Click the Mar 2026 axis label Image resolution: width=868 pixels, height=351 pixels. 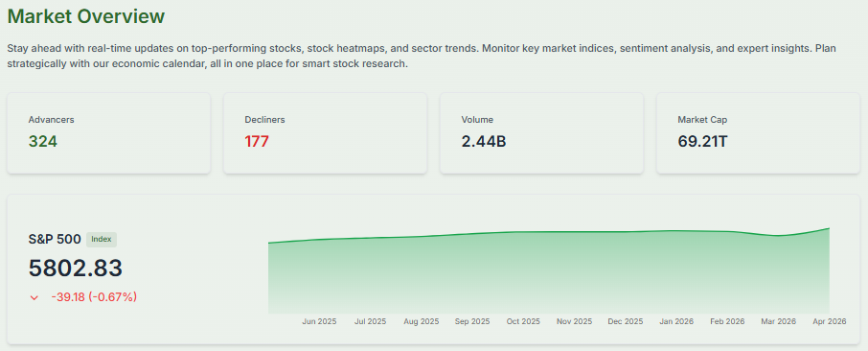pos(778,321)
